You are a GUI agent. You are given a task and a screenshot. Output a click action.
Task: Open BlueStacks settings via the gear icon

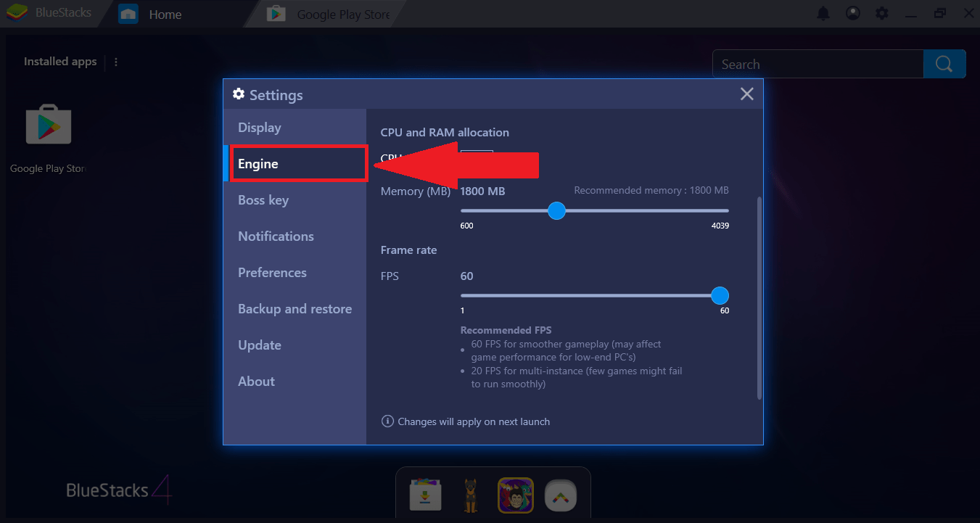coord(881,12)
